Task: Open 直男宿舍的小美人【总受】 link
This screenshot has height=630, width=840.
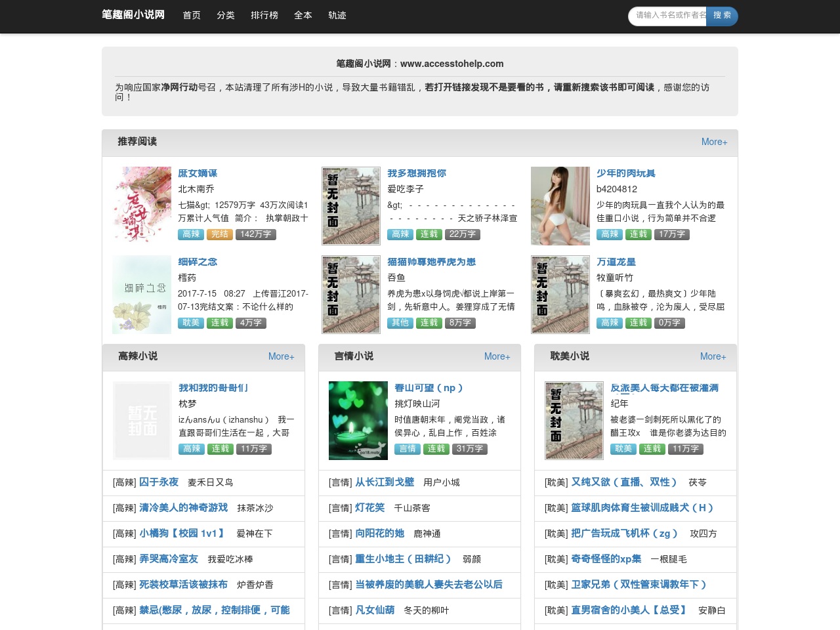Action: [x=630, y=610]
